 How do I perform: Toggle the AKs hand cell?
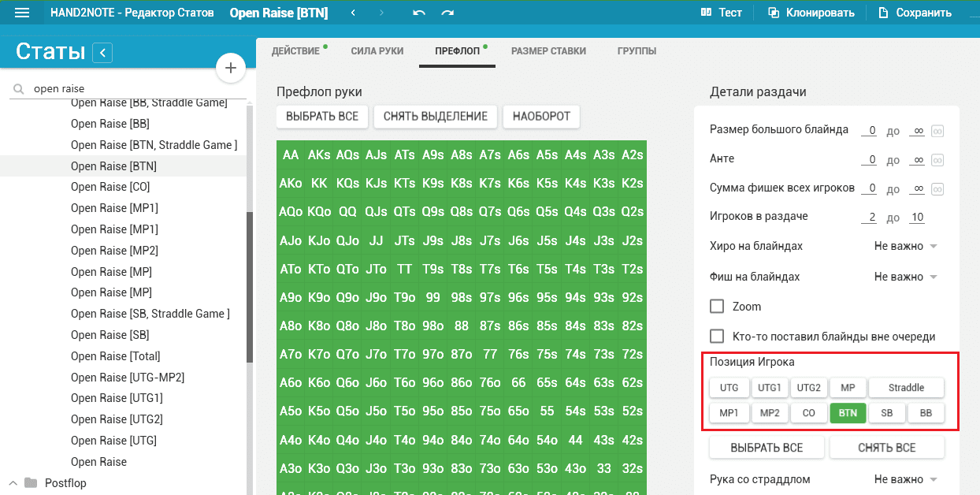tap(319, 154)
